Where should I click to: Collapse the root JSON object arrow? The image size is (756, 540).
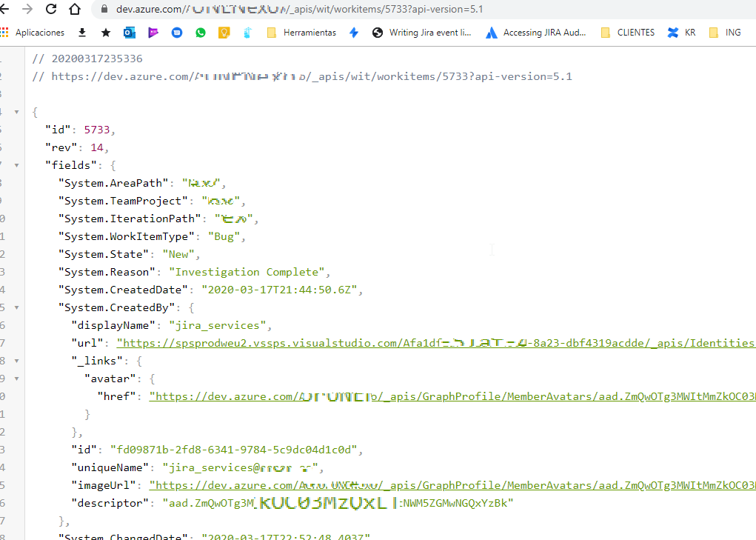[x=16, y=112]
